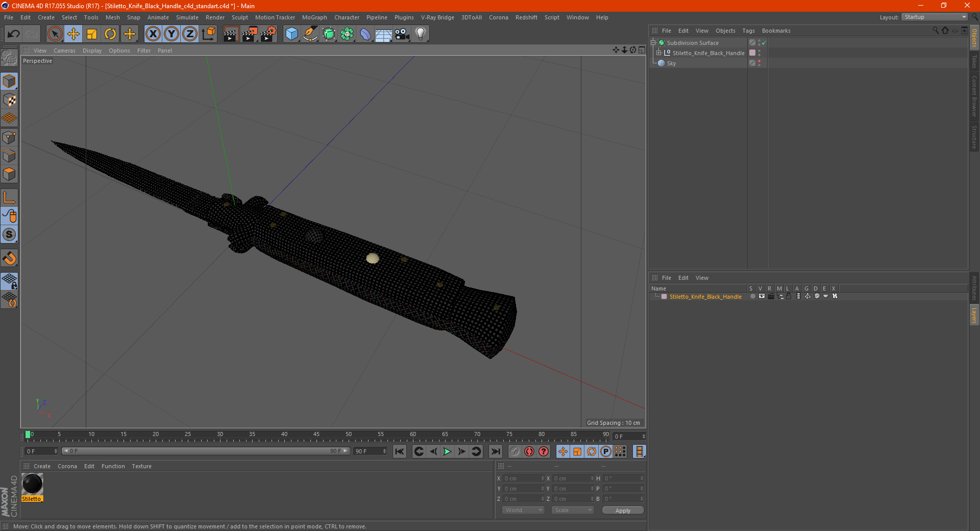Click the Floor environment icon
Screen dimensions: 980x531
point(384,34)
